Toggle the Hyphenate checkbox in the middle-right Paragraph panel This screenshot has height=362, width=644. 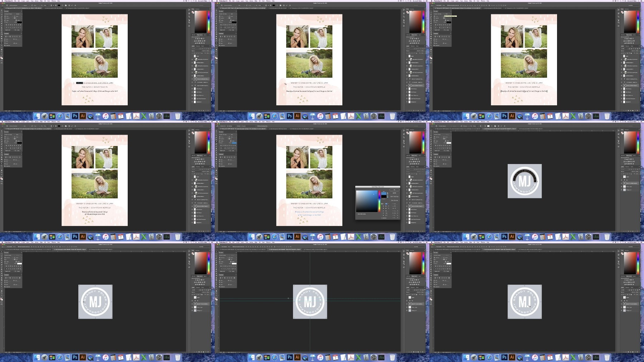pyautogui.click(x=434, y=166)
